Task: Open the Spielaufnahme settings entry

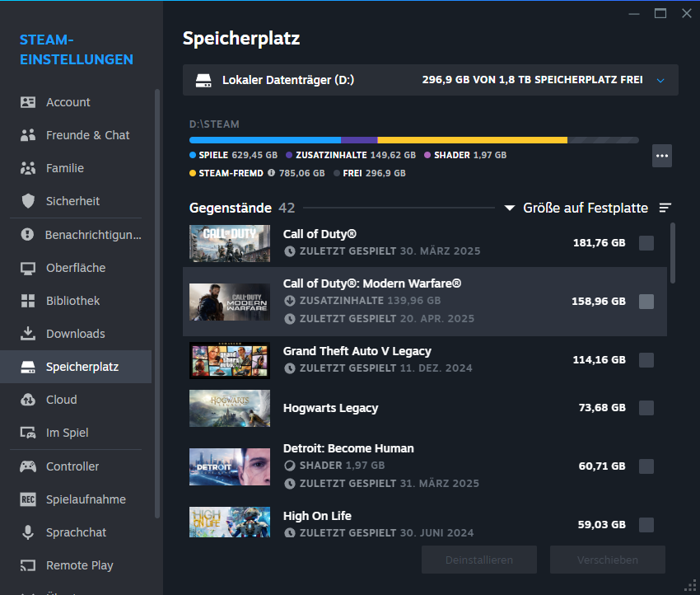Action: pyautogui.click(x=76, y=499)
